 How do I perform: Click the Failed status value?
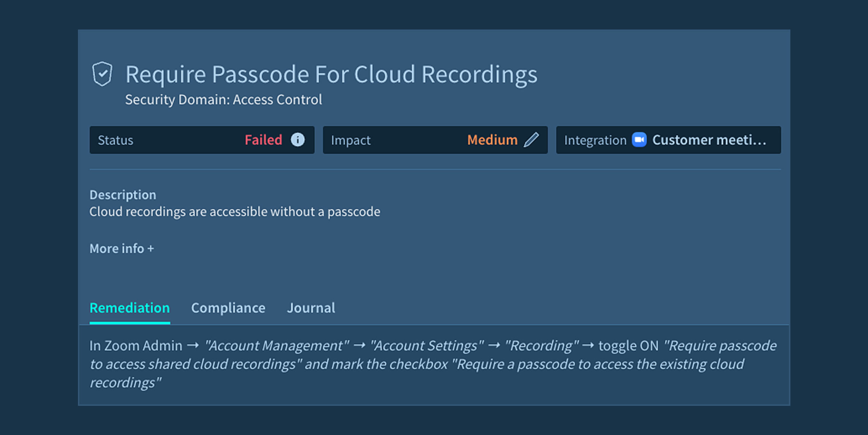tap(263, 140)
